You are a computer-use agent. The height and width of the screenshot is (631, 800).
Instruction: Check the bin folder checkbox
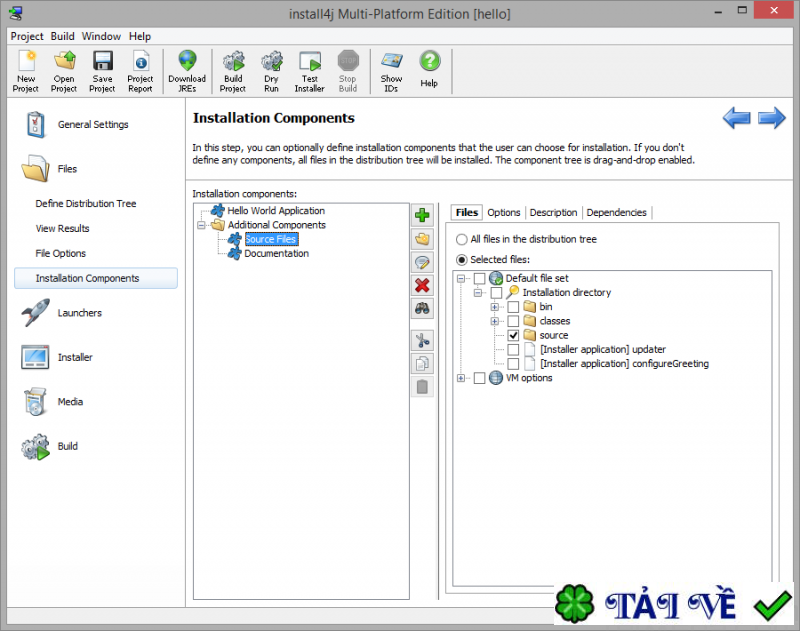[x=513, y=307]
